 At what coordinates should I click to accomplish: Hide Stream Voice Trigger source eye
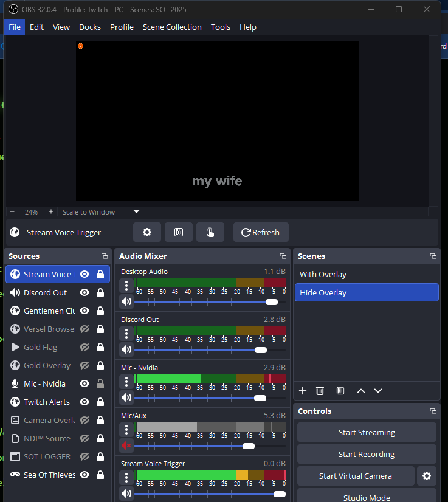pos(84,274)
